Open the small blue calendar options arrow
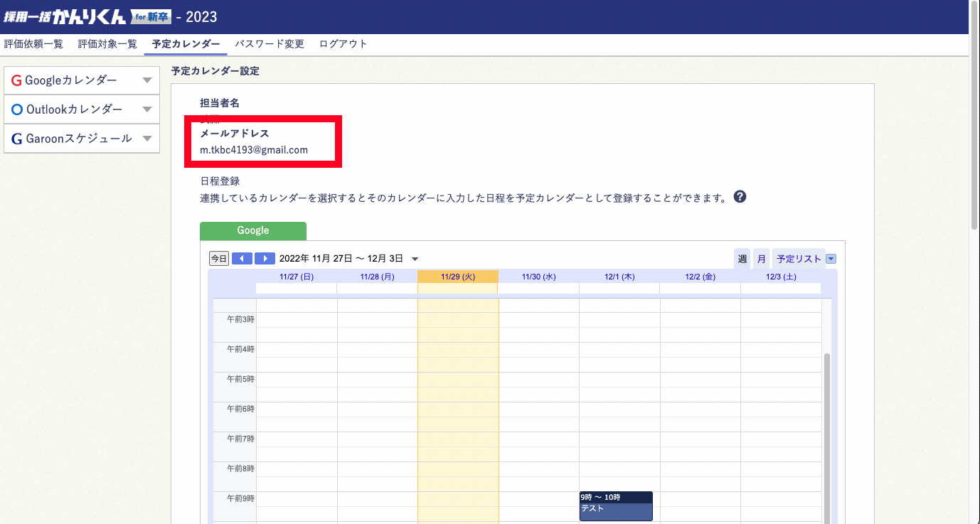The image size is (980, 524). 831,259
